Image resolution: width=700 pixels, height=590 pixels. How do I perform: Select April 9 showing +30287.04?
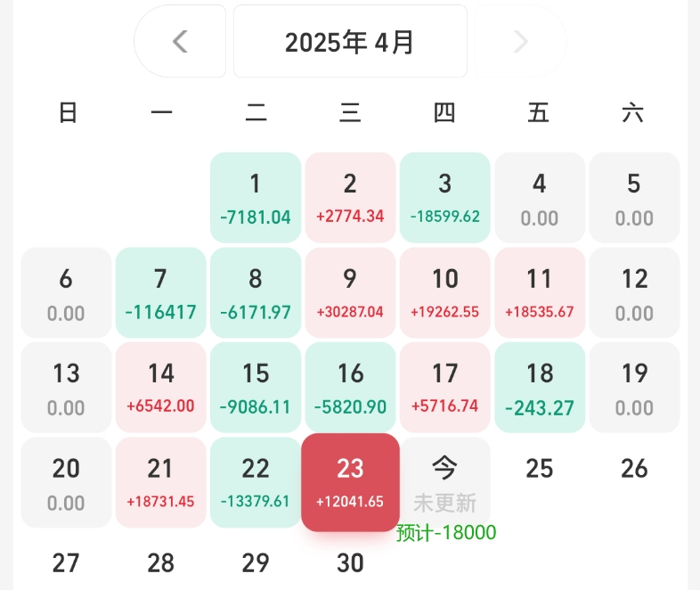(x=350, y=292)
